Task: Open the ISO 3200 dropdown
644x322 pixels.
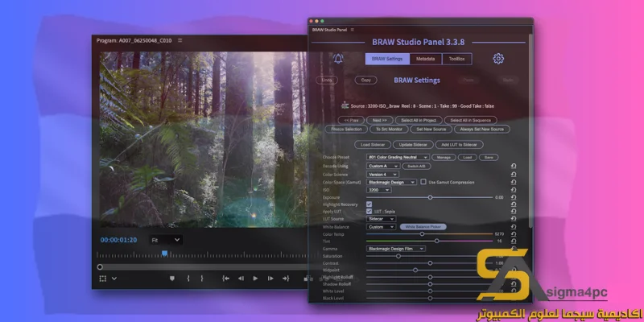Action: click(378, 190)
